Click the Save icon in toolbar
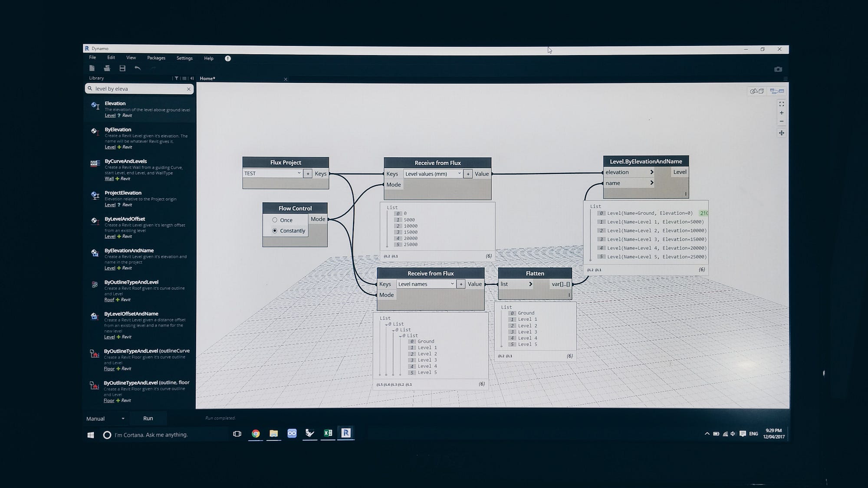This screenshot has width=868, height=488. (x=122, y=68)
